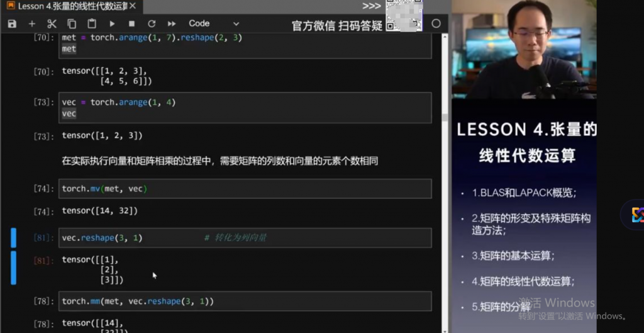The image size is (644, 333).
Task: Restart the kernel circular arrow icon
Action: [x=152, y=24]
